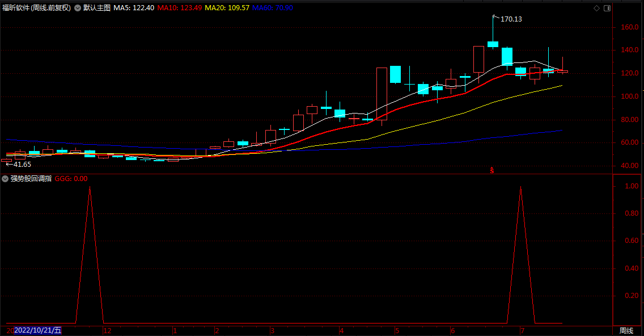Click the 默认主图 label
This screenshot has width=644, height=336.
pos(97,8)
